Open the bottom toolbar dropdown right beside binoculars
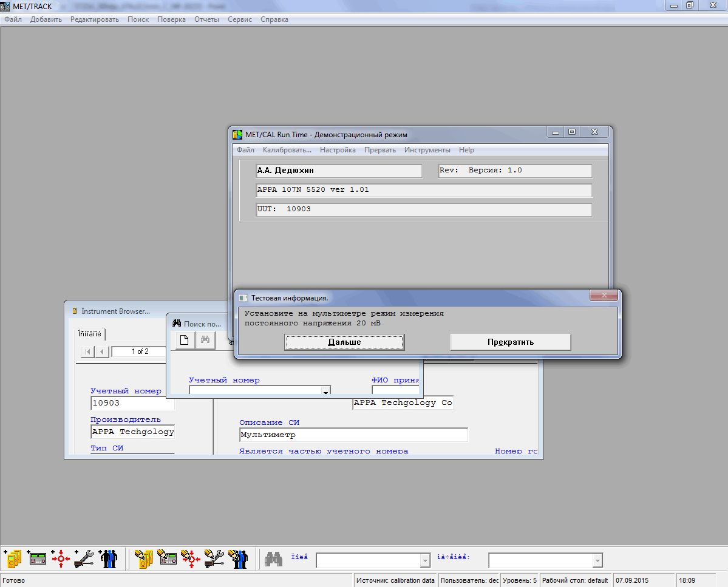The image size is (728, 587). click(x=425, y=560)
